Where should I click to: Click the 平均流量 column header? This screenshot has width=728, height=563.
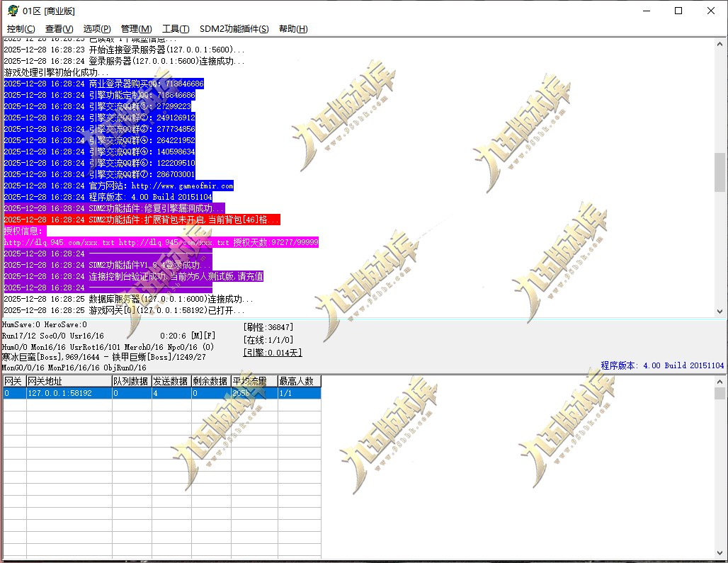(x=254, y=381)
